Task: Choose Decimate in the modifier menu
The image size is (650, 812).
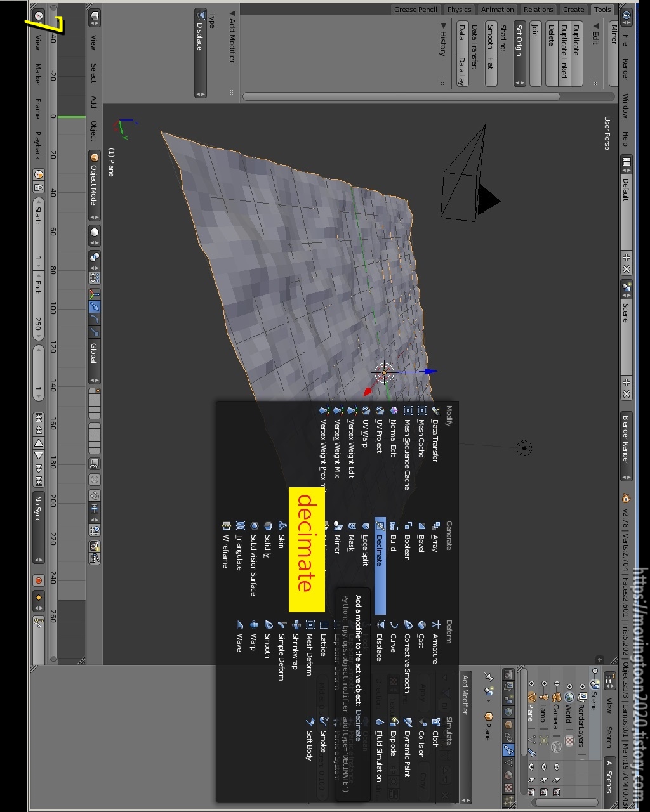Action: coord(380,566)
